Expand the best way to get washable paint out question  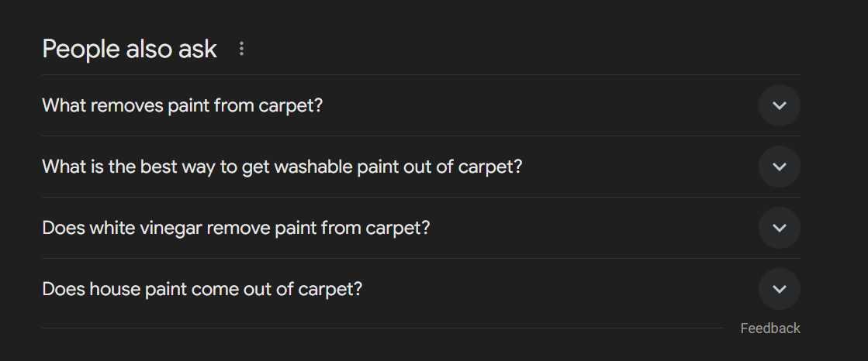[x=282, y=167]
